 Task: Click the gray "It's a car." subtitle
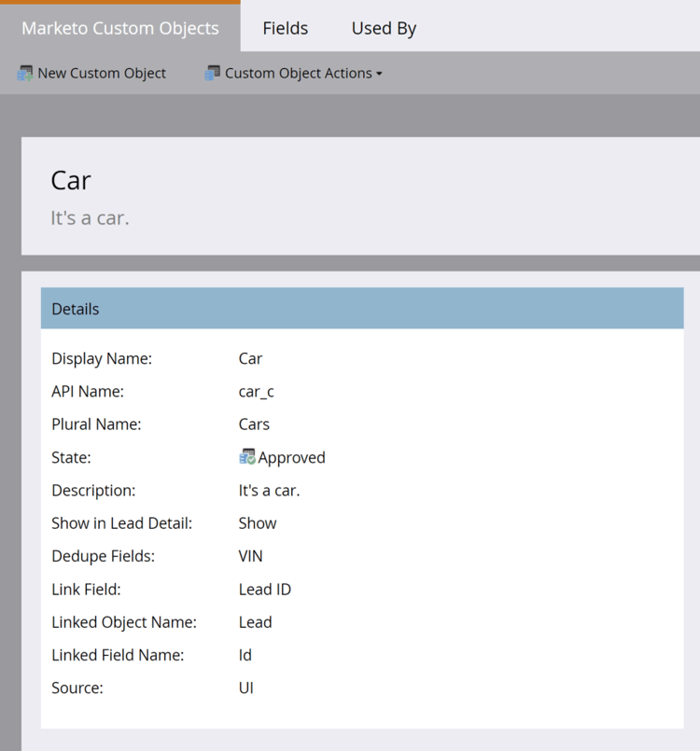91,218
